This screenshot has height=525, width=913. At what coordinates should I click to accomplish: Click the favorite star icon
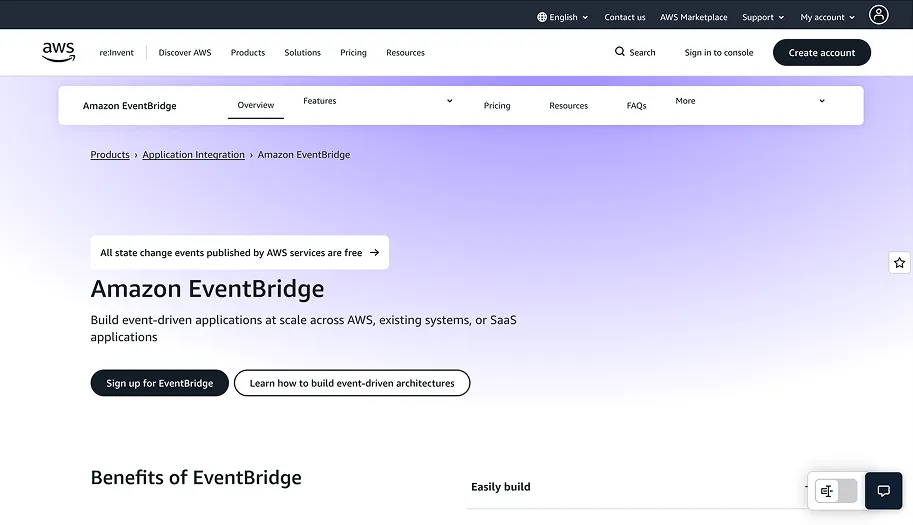click(899, 262)
